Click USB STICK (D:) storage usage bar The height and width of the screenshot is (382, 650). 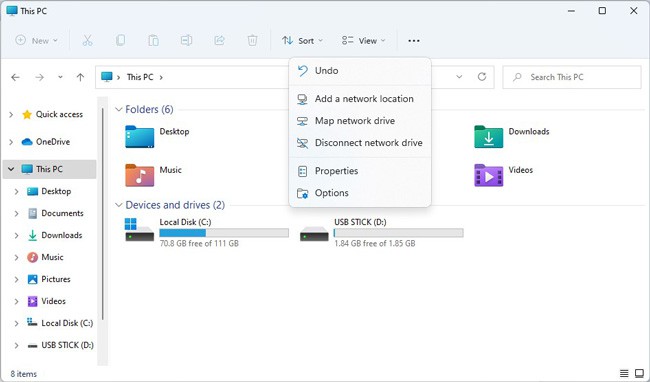[399, 233]
